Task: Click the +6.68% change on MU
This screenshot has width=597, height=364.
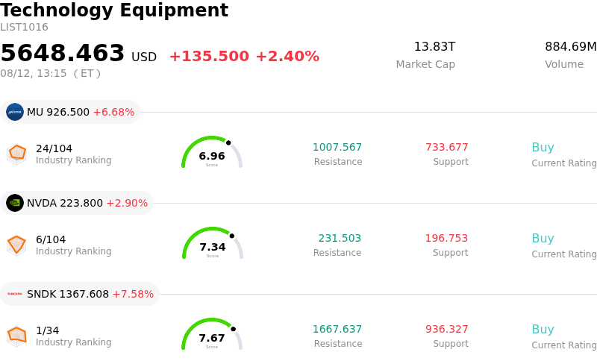Action: click(x=114, y=113)
